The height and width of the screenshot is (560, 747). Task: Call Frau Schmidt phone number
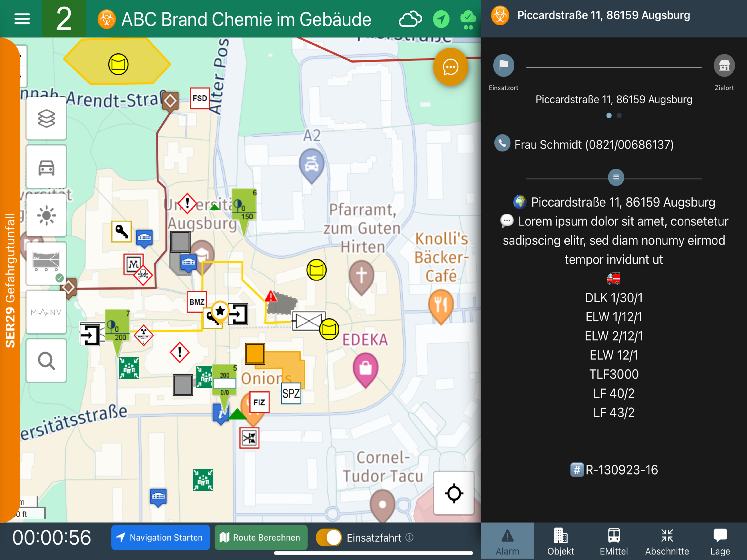[x=594, y=145]
